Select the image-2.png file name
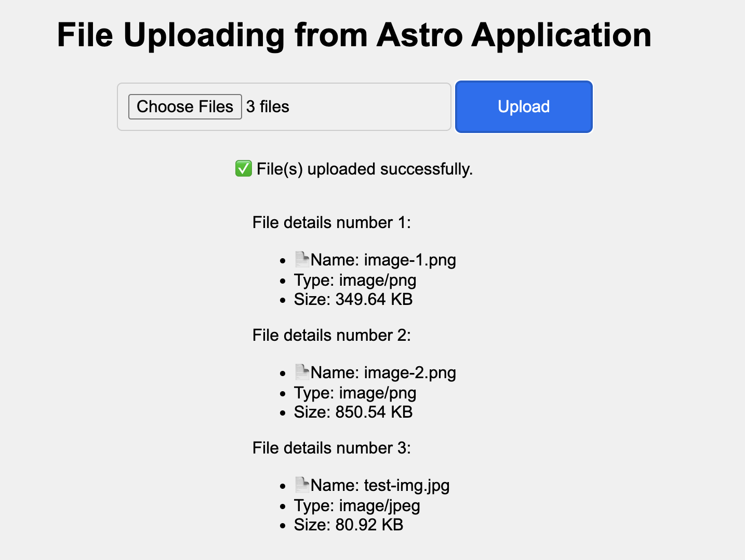 pos(410,372)
